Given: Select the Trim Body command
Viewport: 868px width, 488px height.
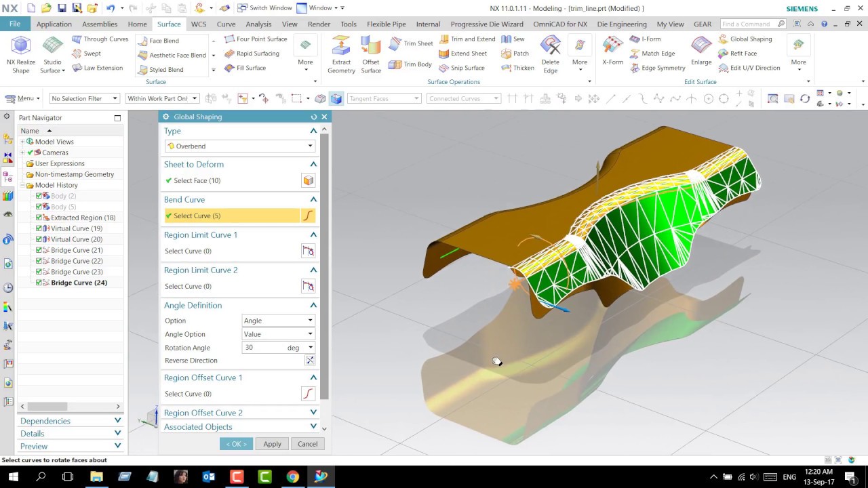Looking at the screenshot, I should [410, 64].
